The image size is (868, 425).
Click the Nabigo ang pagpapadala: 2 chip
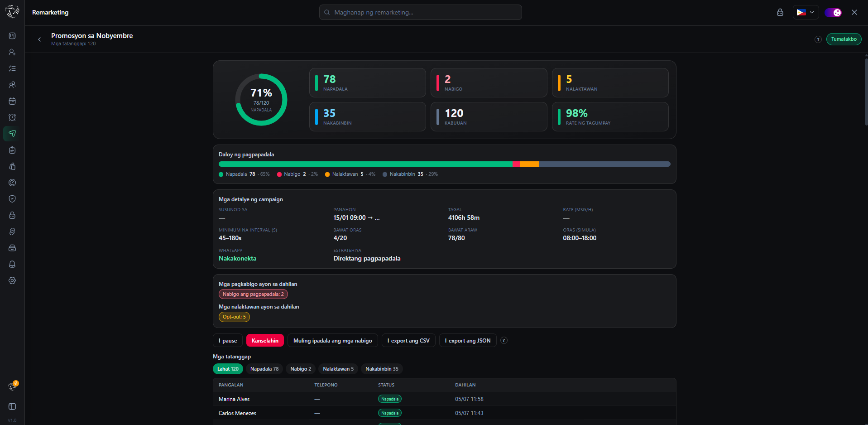(x=253, y=294)
